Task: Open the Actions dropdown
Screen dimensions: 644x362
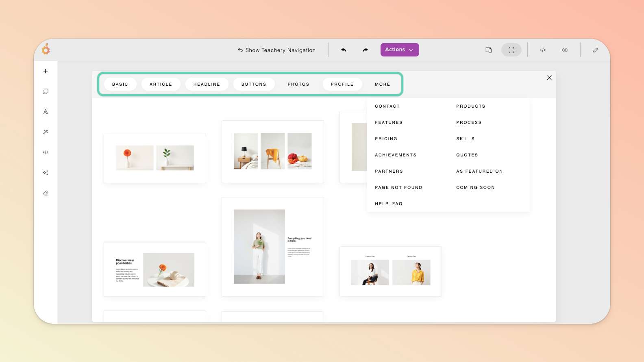Action: 400,50
